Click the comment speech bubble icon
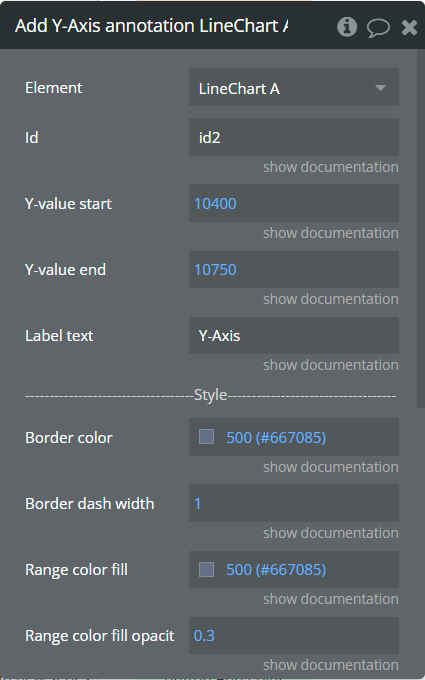The width and height of the screenshot is (425, 680). (x=378, y=27)
